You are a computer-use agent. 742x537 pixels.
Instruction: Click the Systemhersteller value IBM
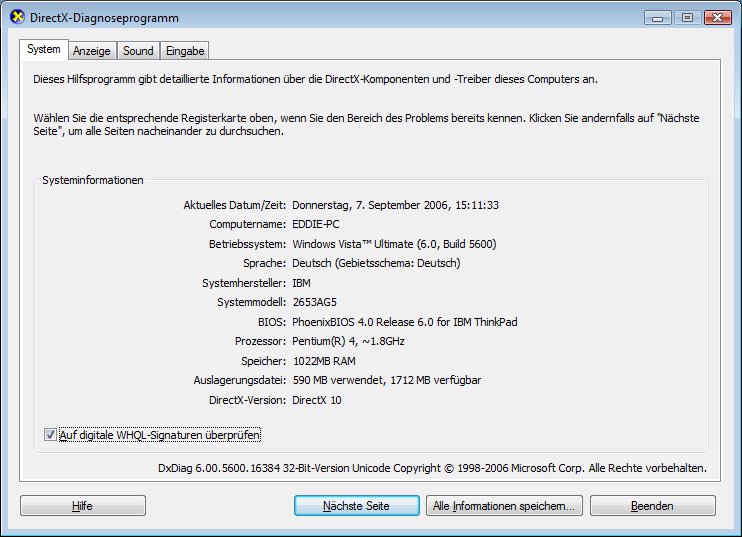tap(301, 283)
